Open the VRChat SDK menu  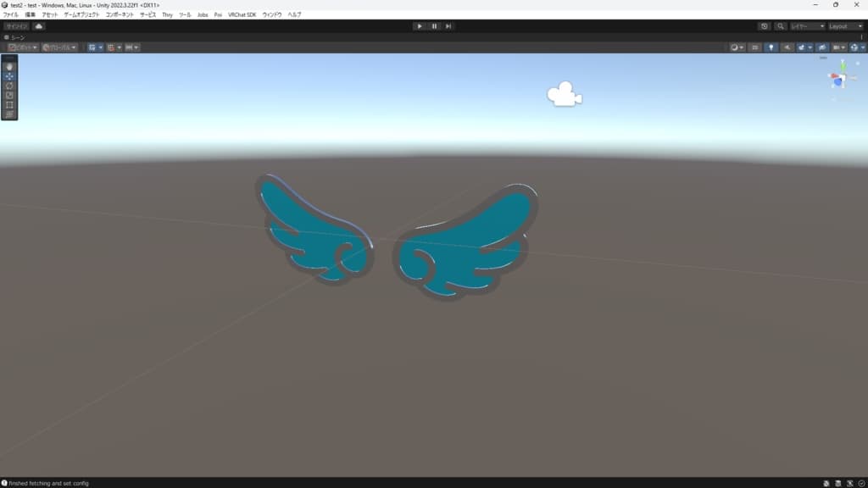coord(242,15)
